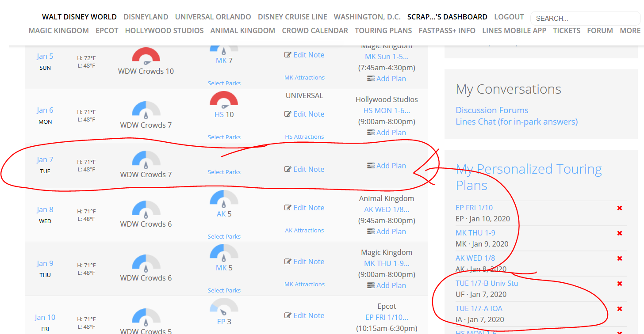Click the AK 5 park crowd gauge
Image resolution: width=644 pixels, height=334 pixels.
[224, 199]
